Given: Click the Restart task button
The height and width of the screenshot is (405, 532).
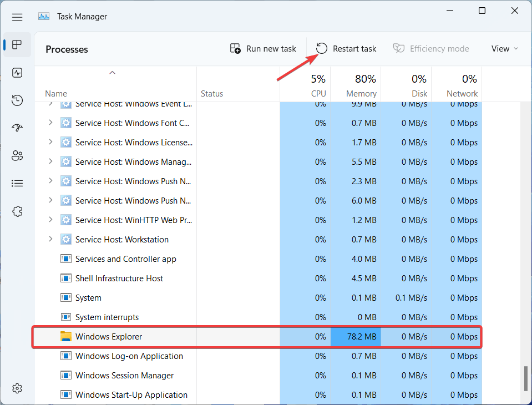Looking at the screenshot, I should 345,48.
